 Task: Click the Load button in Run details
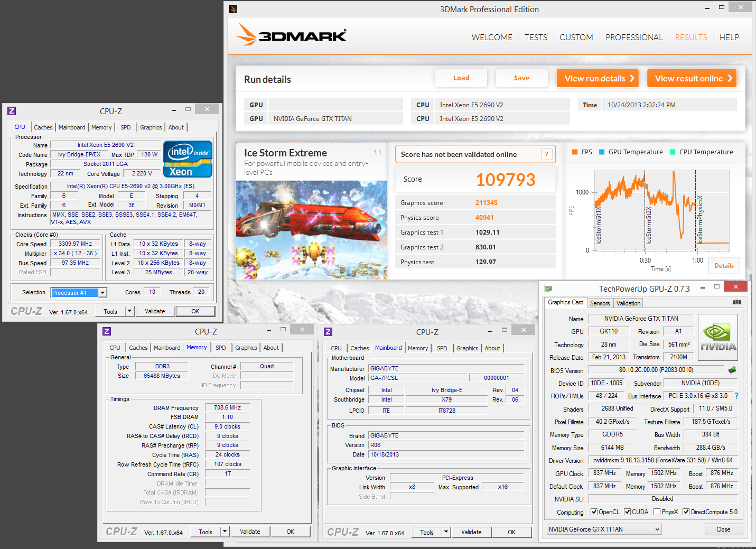(461, 78)
